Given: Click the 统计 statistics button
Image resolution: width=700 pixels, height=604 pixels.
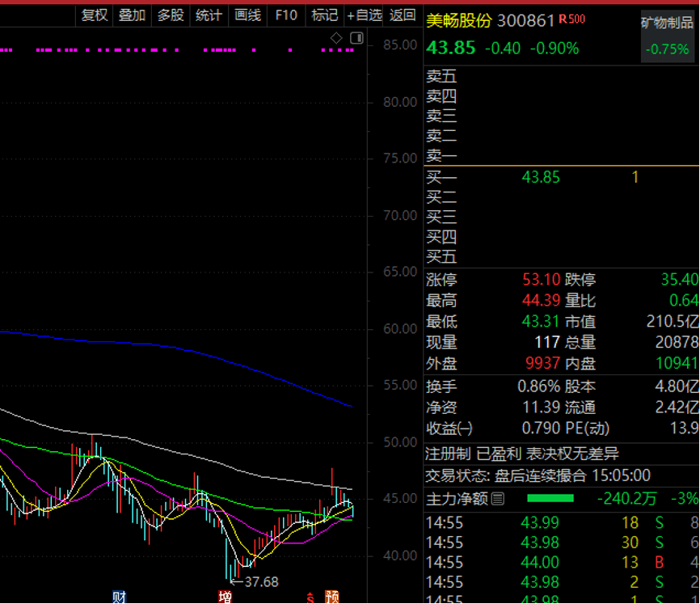Looking at the screenshot, I should coord(209,15).
